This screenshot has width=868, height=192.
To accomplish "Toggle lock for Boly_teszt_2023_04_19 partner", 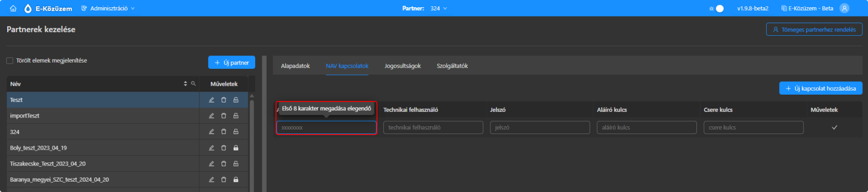I will point(236,148).
